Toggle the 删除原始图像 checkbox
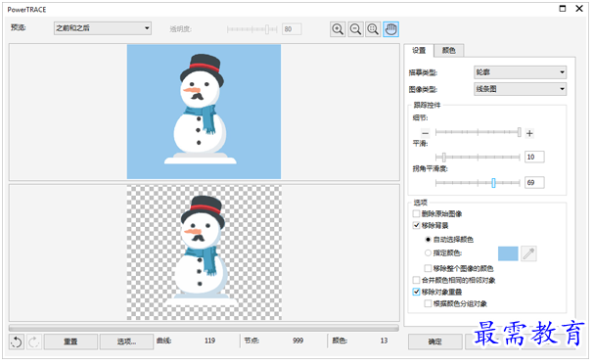Viewport: 593px width, 364px height. click(x=417, y=214)
